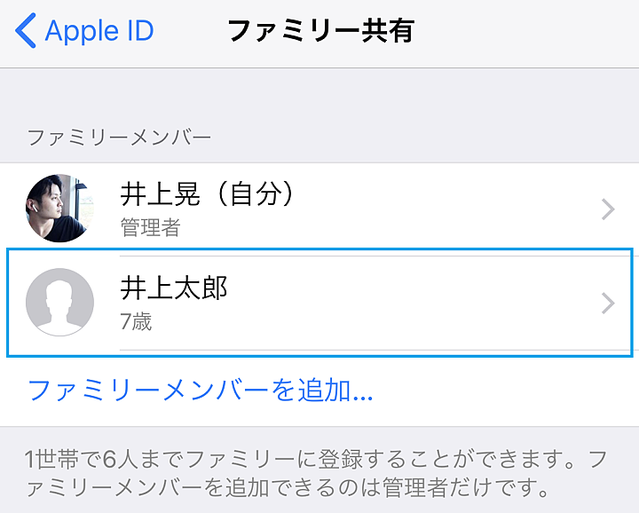Tap 井上太郎's gray placeholder avatar
Image resolution: width=639 pixels, height=513 pixels.
click(x=59, y=302)
